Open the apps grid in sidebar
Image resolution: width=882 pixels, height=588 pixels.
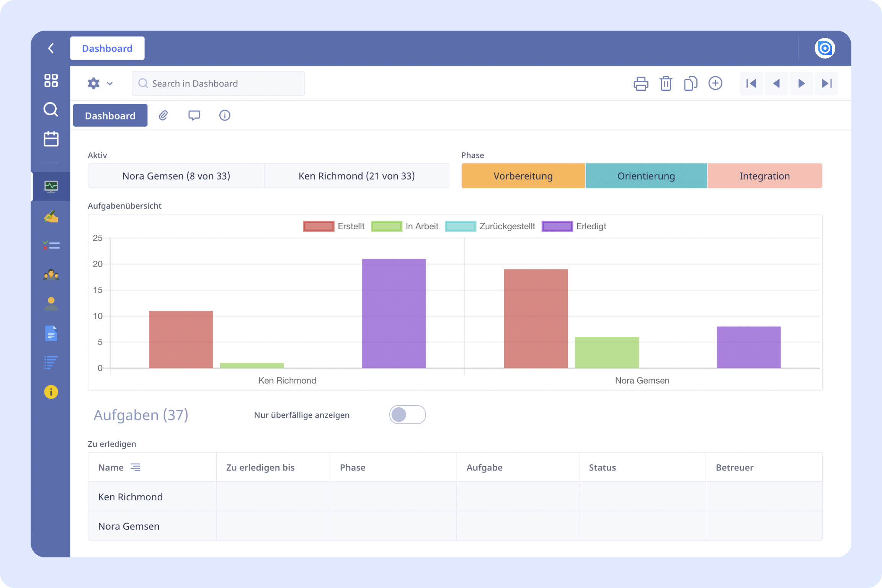[x=51, y=80]
